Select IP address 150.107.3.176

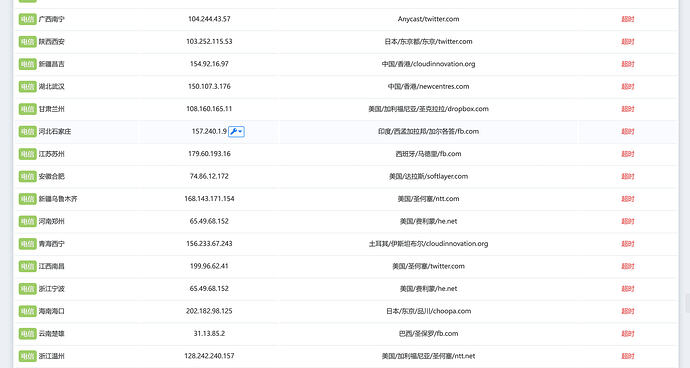[x=209, y=86]
